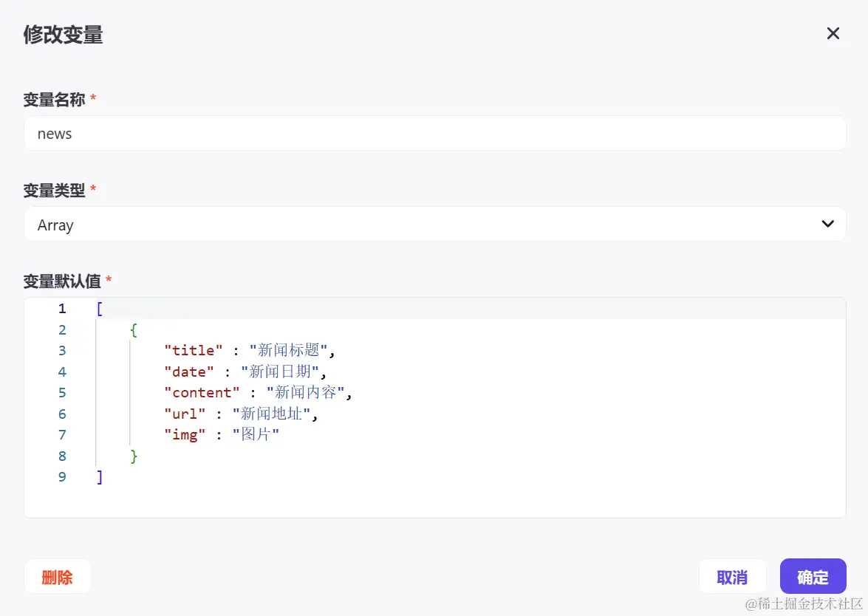Click line number 9 in the editor gutter
This screenshot has height=616, width=868.
tap(62, 477)
